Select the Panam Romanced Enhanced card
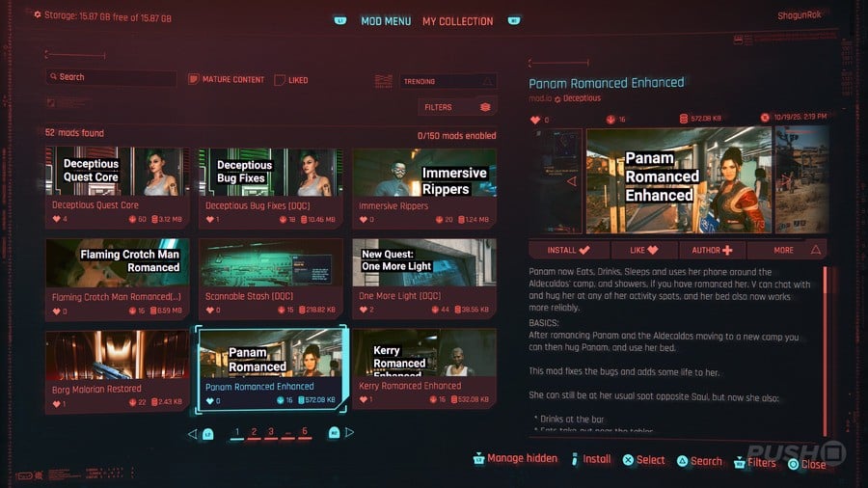The height and width of the screenshot is (488, 868). tap(271, 369)
